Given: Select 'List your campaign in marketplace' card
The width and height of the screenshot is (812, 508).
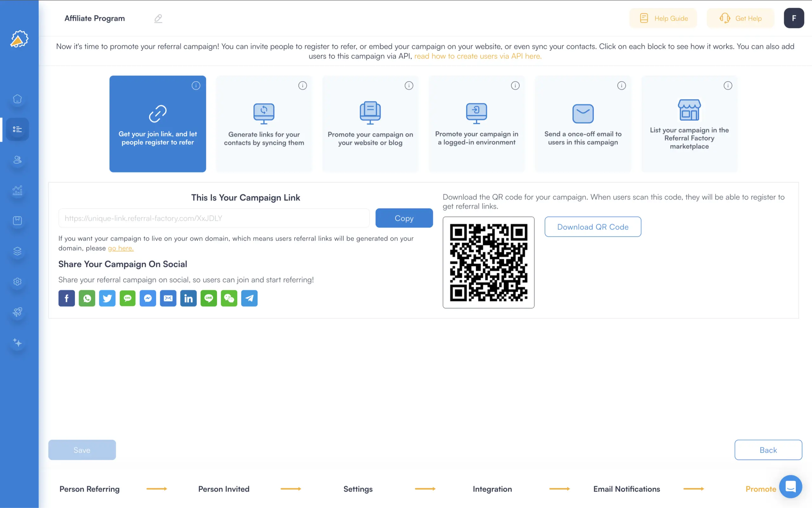Looking at the screenshot, I should [x=690, y=124].
